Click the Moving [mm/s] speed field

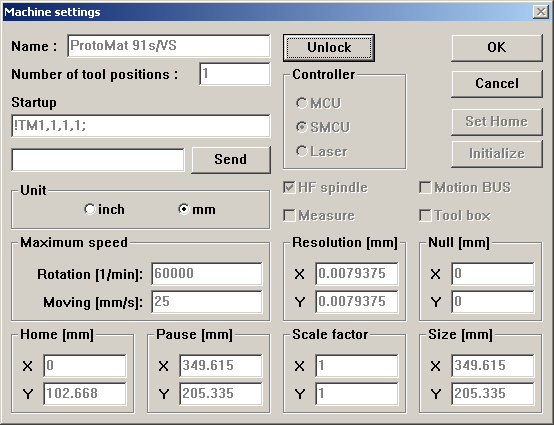(207, 302)
